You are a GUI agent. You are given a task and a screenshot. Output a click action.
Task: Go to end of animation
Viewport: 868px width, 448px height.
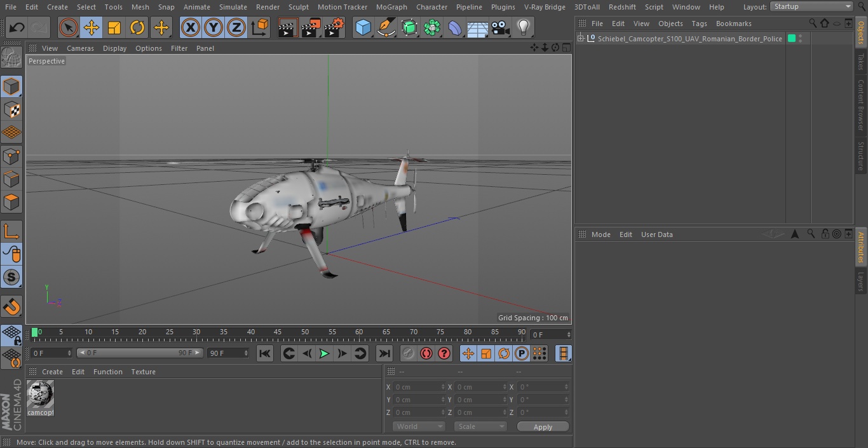(384, 353)
